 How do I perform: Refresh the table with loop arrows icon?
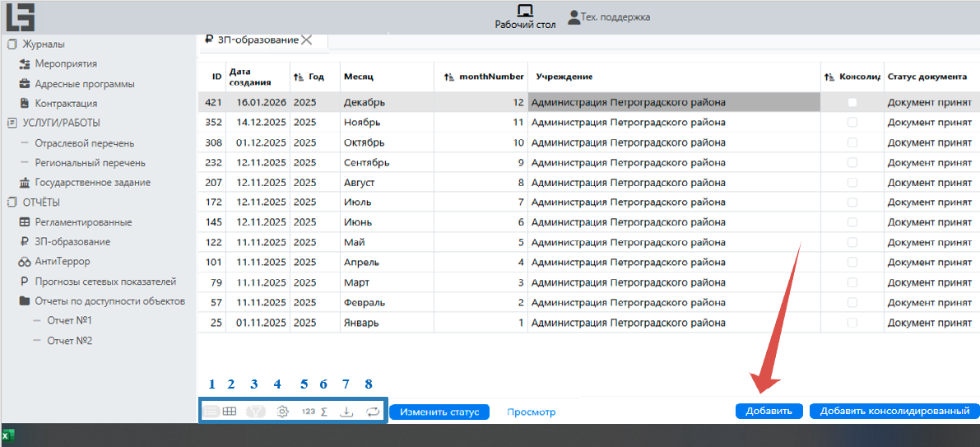pos(373,412)
